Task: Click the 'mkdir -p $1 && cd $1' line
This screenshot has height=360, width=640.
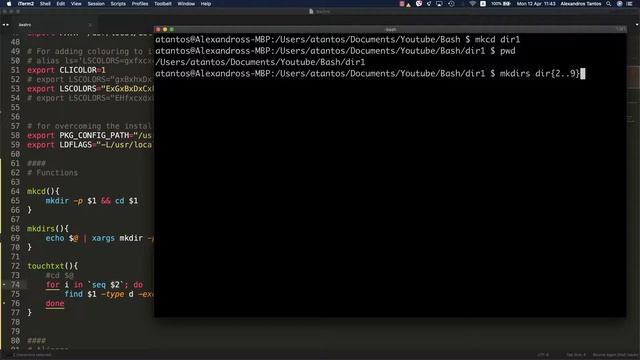Action: [x=92, y=201]
